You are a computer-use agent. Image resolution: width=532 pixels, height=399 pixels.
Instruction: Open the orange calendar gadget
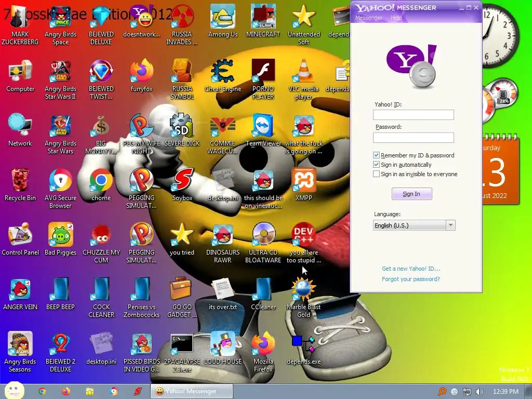(500, 170)
